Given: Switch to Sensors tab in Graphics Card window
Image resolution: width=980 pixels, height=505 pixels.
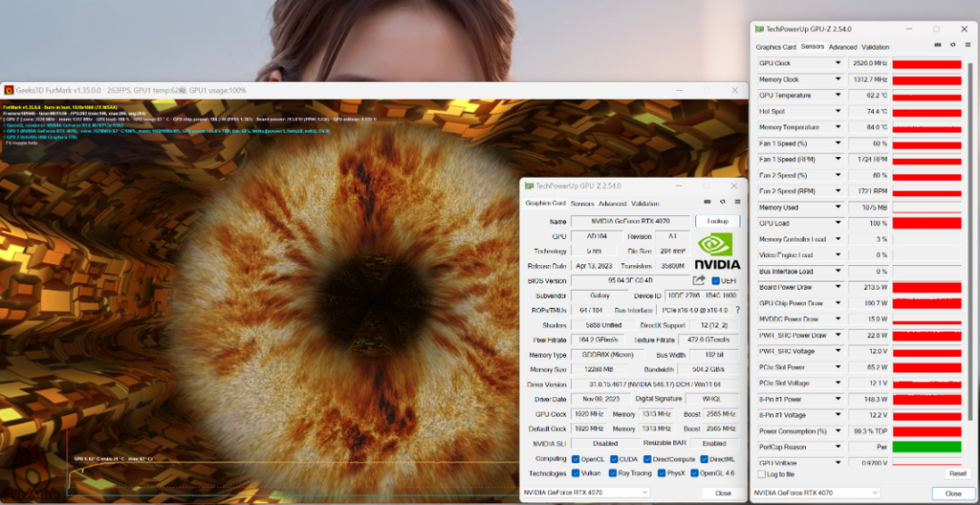Looking at the screenshot, I should (x=582, y=204).
